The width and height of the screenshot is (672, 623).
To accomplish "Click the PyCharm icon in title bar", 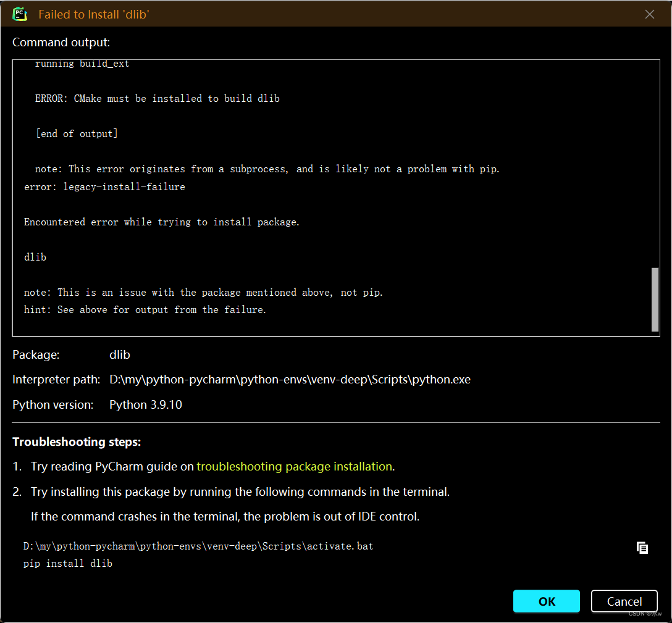I will [x=20, y=14].
